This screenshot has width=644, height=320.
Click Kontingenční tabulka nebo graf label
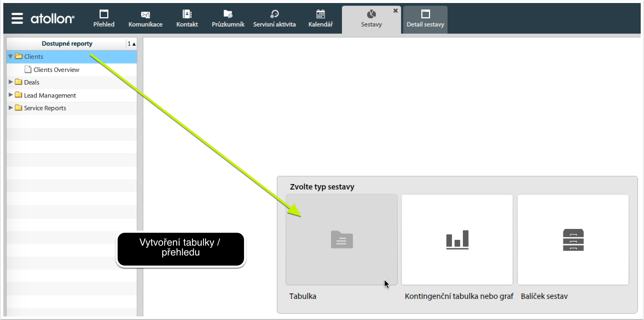click(459, 296)
